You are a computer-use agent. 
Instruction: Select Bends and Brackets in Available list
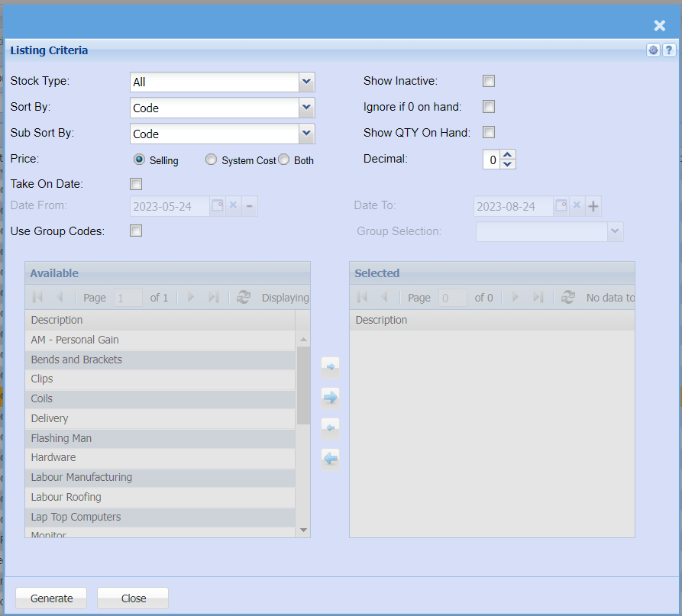(x=76, y=360)
